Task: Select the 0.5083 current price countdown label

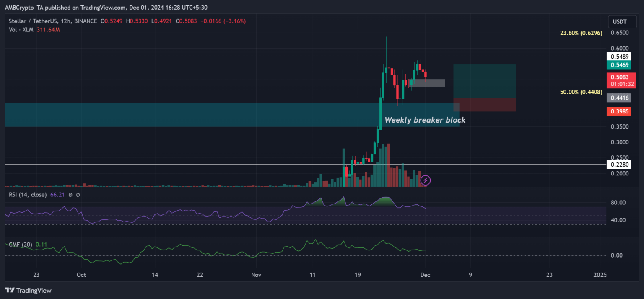Action: pyautogui.click(x=621, y=81)
